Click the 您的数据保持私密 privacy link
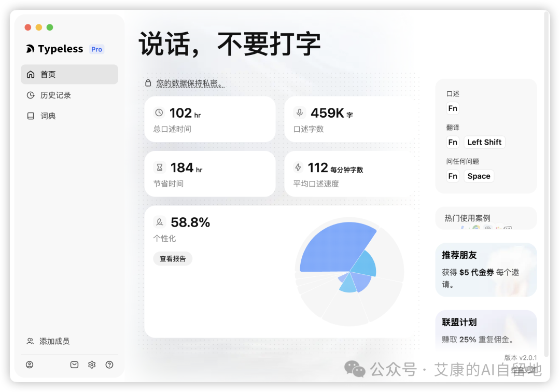 [190, 83]
